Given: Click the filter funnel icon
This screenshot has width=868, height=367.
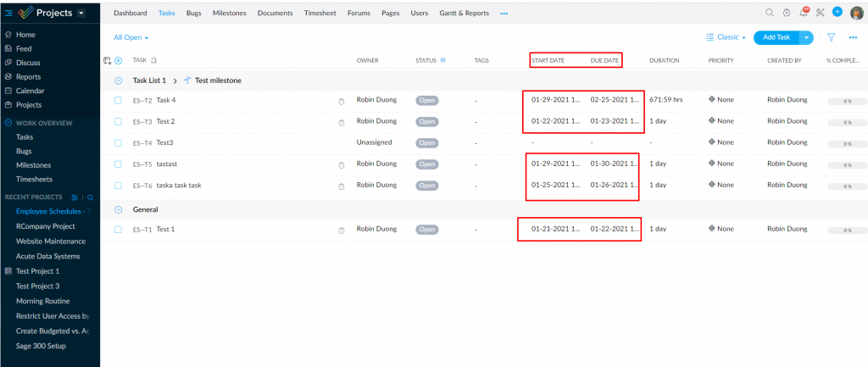Looking at the screenshot, I should point(831,37).
